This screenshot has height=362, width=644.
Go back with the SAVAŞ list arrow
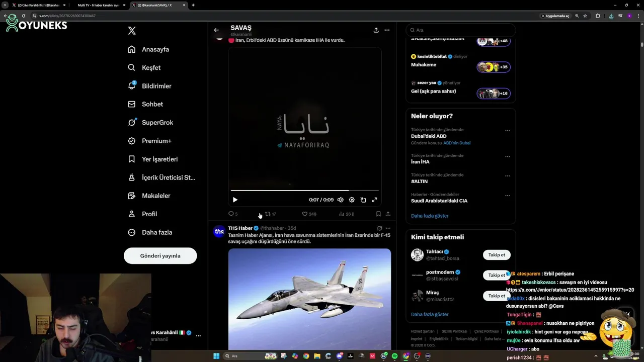click(x=216, y=30)
